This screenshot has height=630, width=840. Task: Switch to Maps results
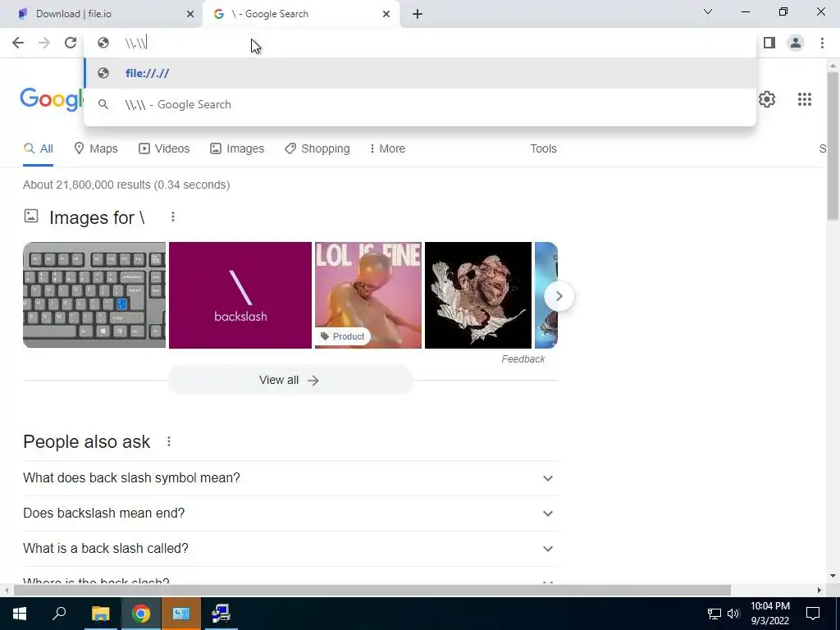96,149
